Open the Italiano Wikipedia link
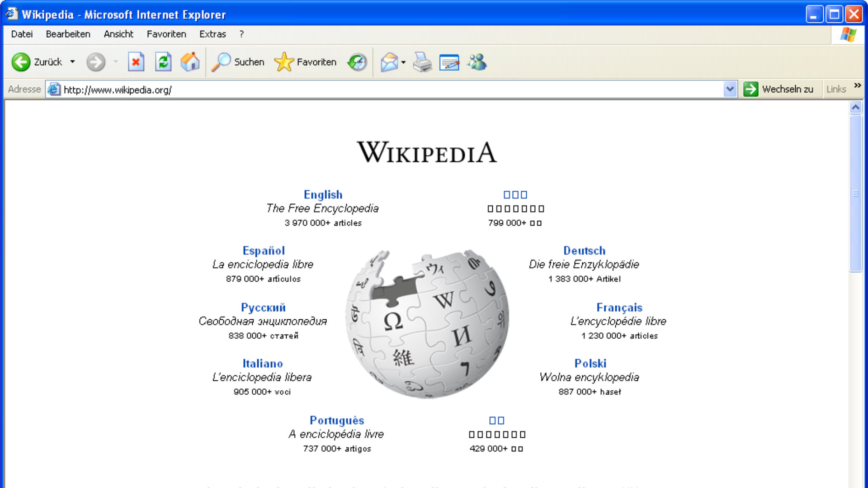The width and height of the screenshot is (868, 488). coord(263,364)
